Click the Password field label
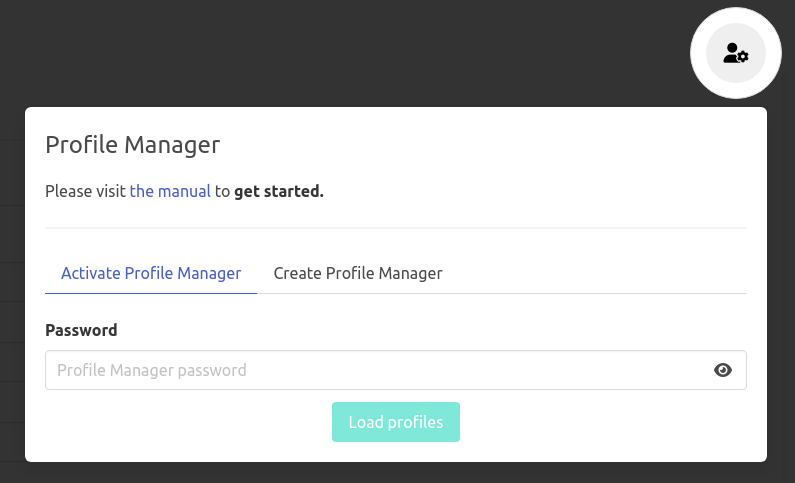Viewport: 795px width, 483px height. click(x=81, y=330)
